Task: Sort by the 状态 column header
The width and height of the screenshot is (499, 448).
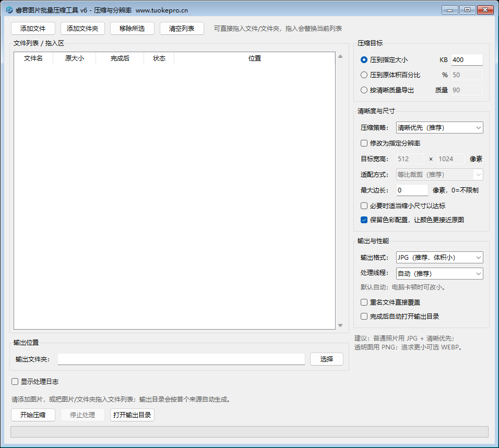Action: coord(159,58)
